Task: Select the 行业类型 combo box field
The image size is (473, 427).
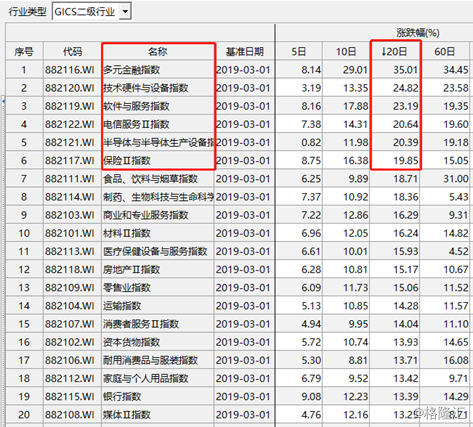Action: pos(92,12)
